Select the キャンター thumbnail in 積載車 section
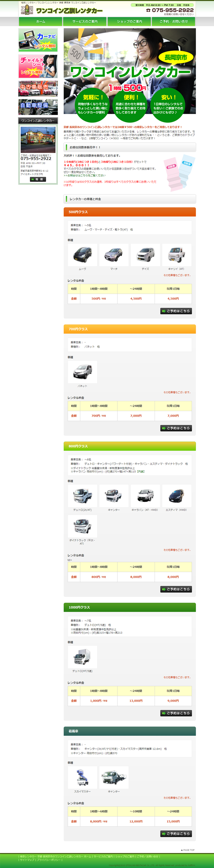 tap(114, 777)
